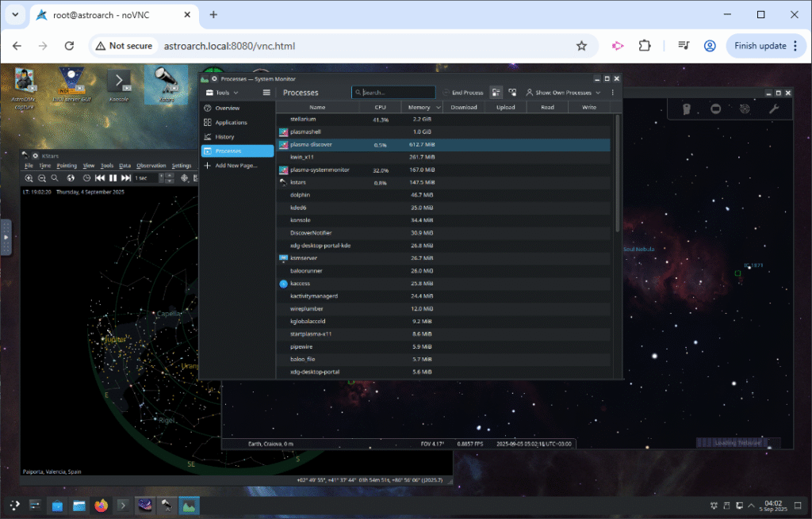
Task: Launch Discover store from taskbar
Action: point(57,505)
